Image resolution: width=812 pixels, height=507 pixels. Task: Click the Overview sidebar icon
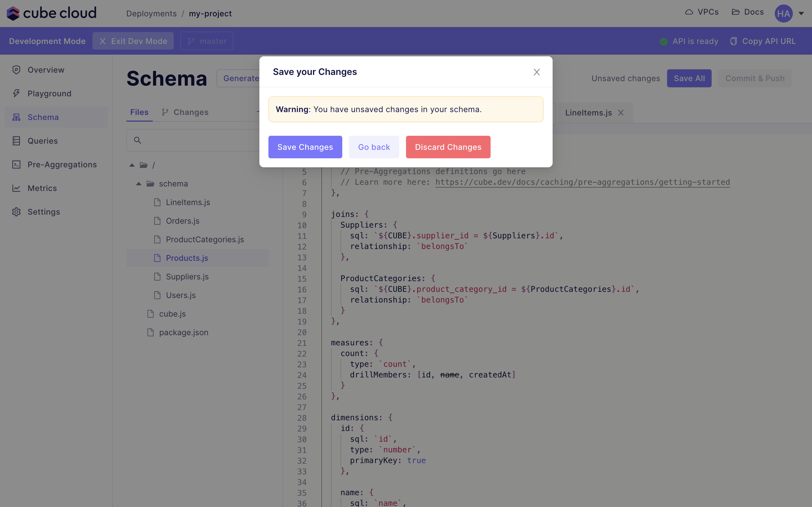(x=16, y=70)
